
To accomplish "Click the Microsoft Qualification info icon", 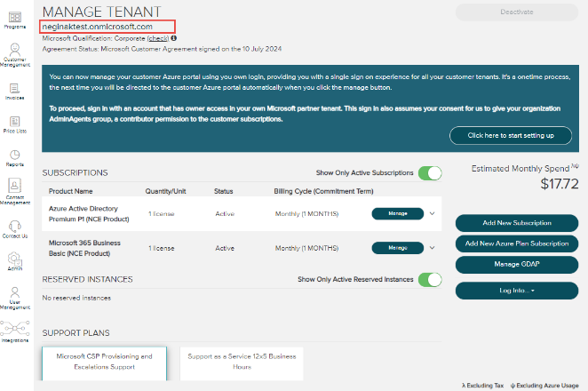I will [x=173, y=38].
